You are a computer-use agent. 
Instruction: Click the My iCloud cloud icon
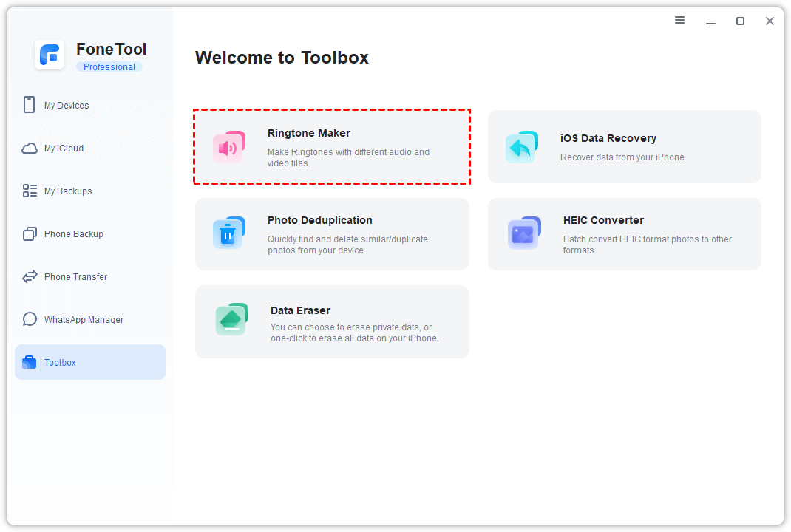coord(30,149)
